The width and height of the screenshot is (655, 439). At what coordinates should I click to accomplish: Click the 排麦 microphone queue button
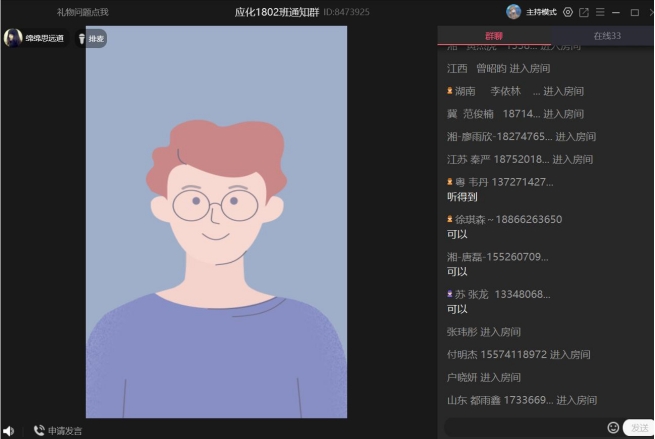[x=91, y=38]
